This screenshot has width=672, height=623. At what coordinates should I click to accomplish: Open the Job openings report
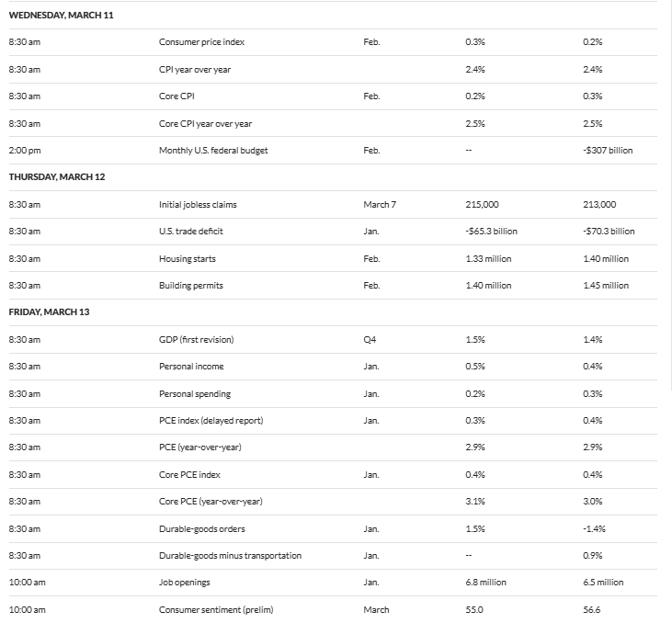184,583
